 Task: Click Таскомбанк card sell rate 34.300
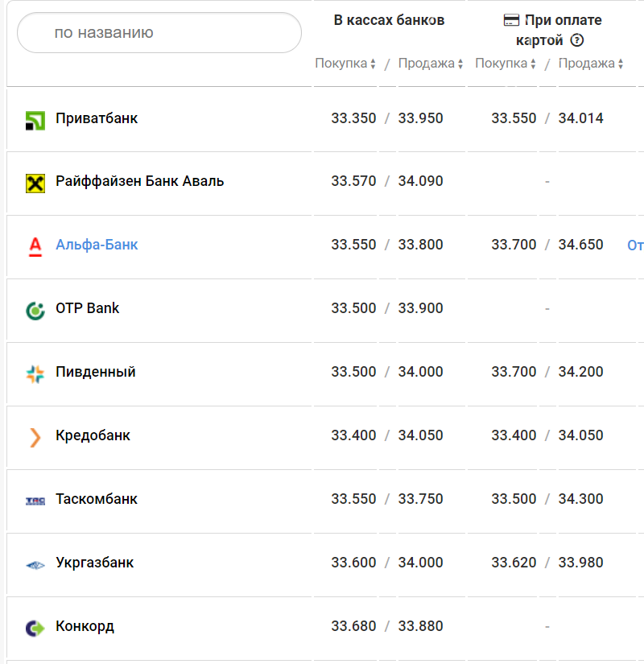[x=580, y=498]
